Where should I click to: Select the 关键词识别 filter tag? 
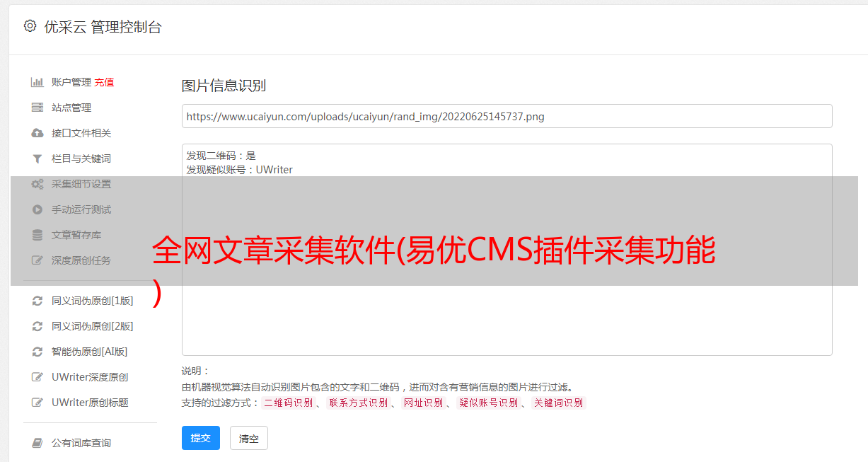coord(558,403)
